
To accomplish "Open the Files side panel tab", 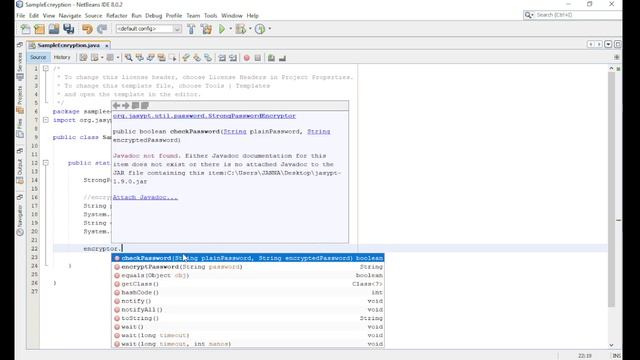I will [20, 128].
